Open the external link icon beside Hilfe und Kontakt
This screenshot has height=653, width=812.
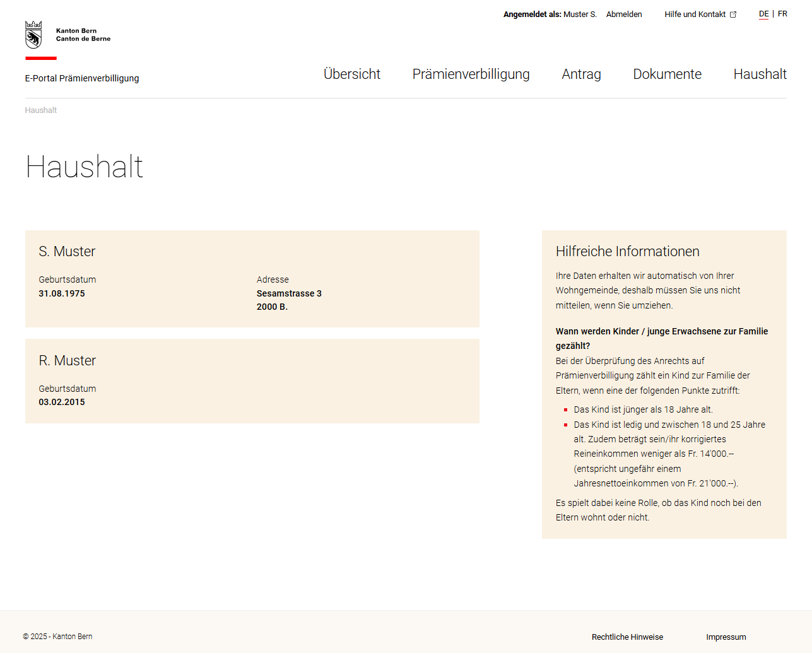[x=733, y=13]
